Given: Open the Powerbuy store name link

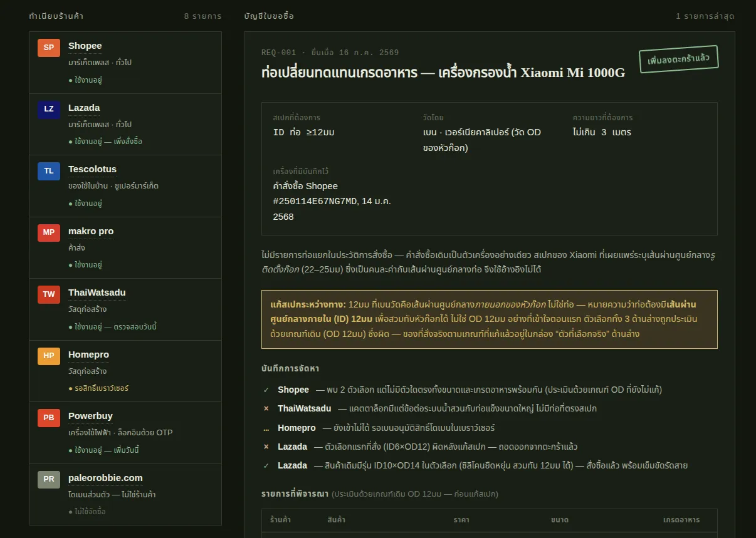Looking at the screenshot, I should 90,416.
